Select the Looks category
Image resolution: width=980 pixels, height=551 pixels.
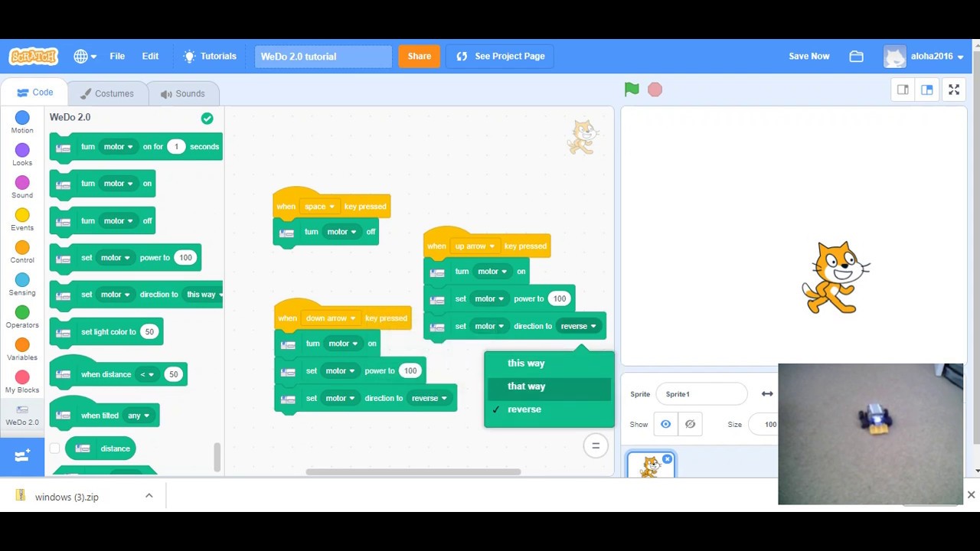click(x=22, y=155)
